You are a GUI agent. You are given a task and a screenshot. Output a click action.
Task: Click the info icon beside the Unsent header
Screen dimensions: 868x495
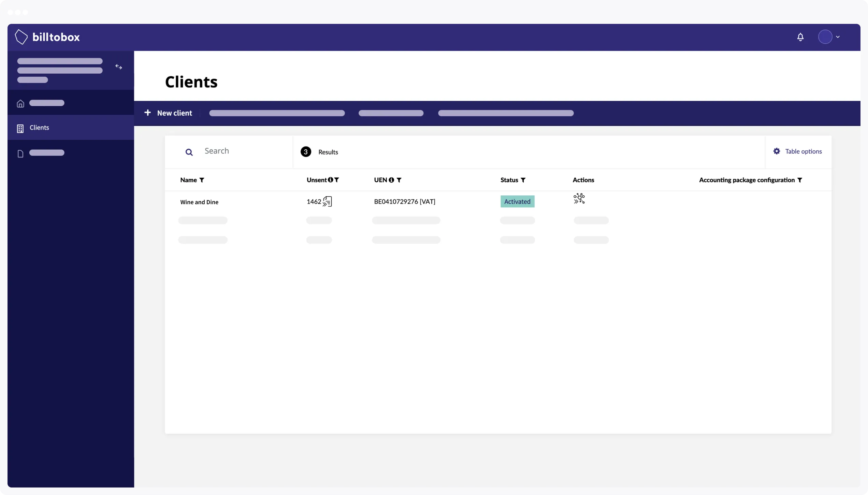coord(331,180)
